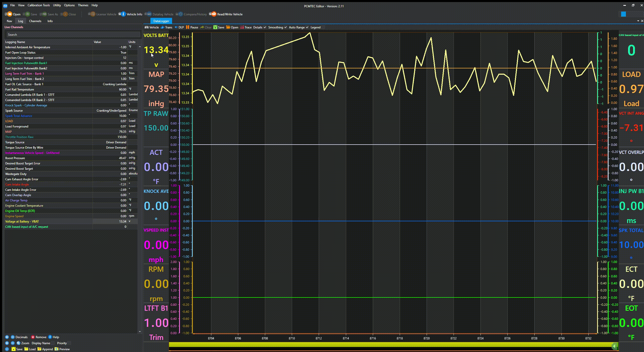Screen dimensions: 644x352
Task: Click Read/Write Vehicle icon
Action: coord(213,14)
